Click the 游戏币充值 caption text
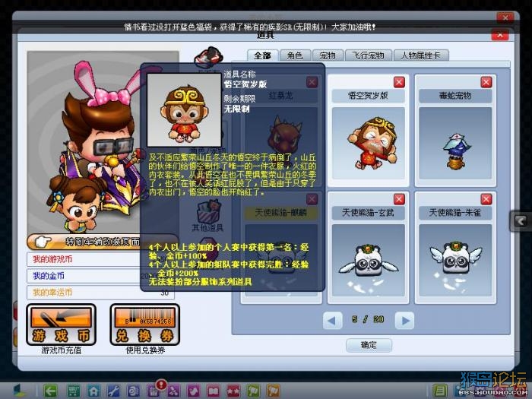The width and height of the screenshot is (532, 399). (x=62, y=350)
